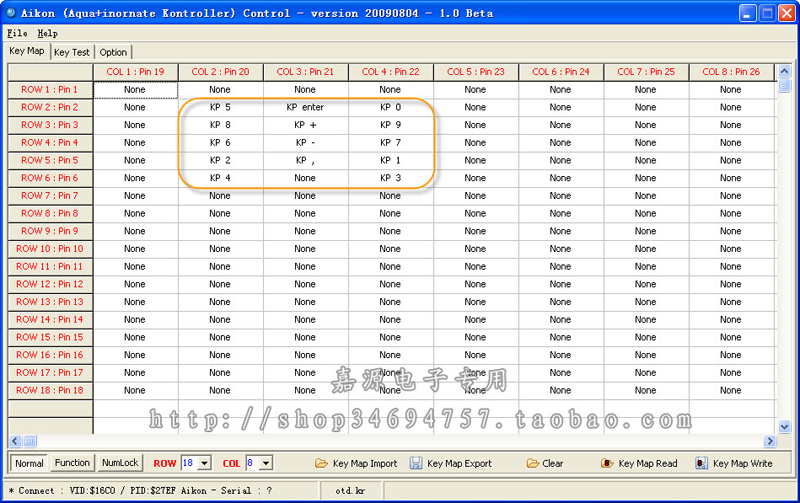800x503 pixels.
Task: Click the horizontal scrollbar right arrow
Action: [770, 441]
